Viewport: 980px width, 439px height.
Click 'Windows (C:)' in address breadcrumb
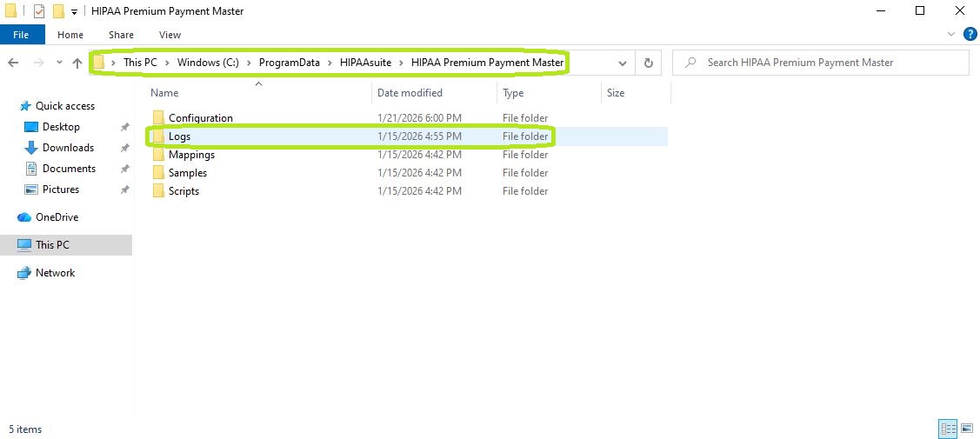pyautogui.click(x=208, y=63)
